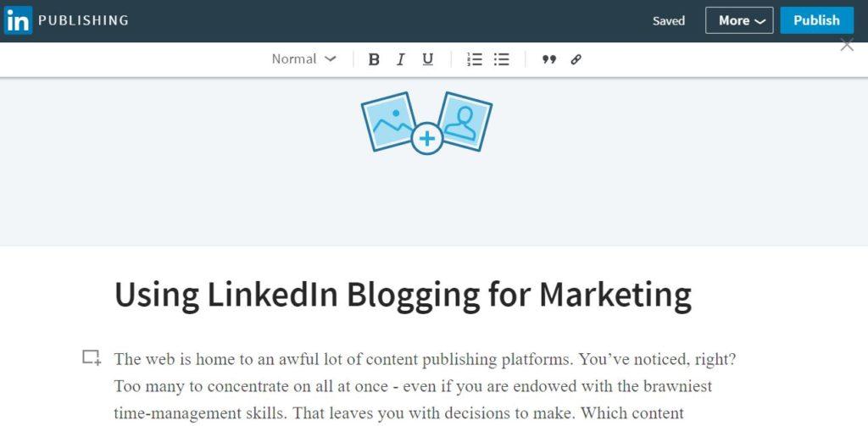Close the editor with the X
Screen dimensions: 868x426
pos(847,45)
